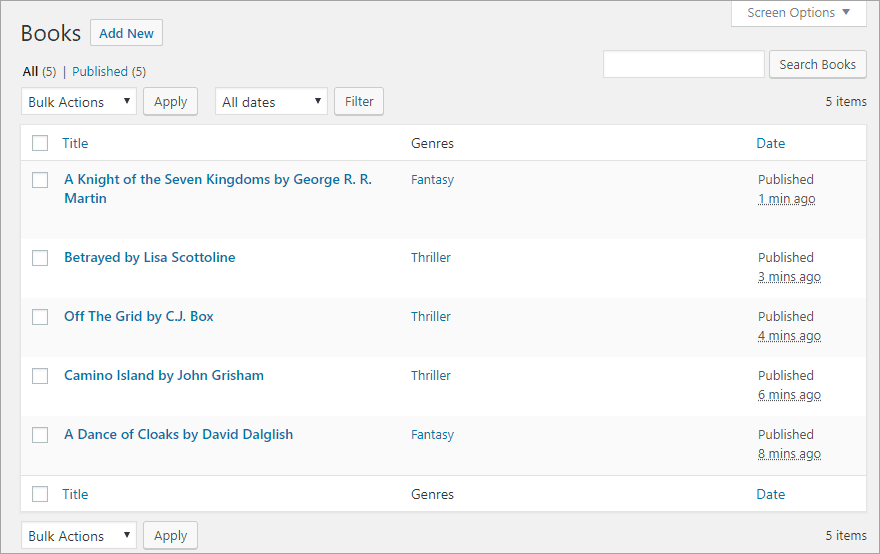Click the Add New book button
Screen dimensions: 880x554
[126, 33]
